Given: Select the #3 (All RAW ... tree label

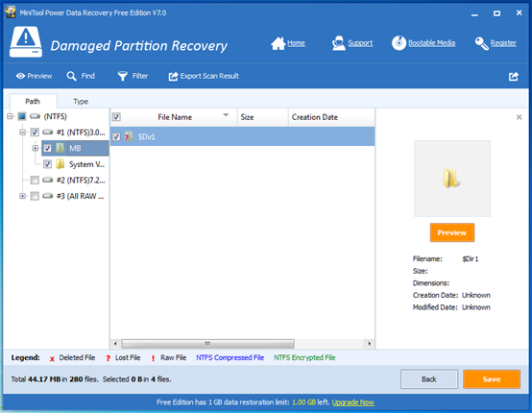Looking at the screenshot, I should (x=81, y=196).
